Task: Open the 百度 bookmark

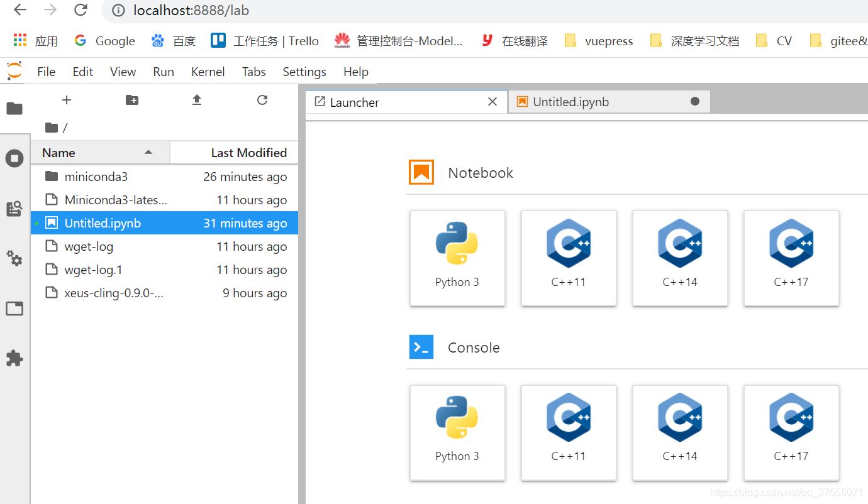Action: (x=174, y=41)
